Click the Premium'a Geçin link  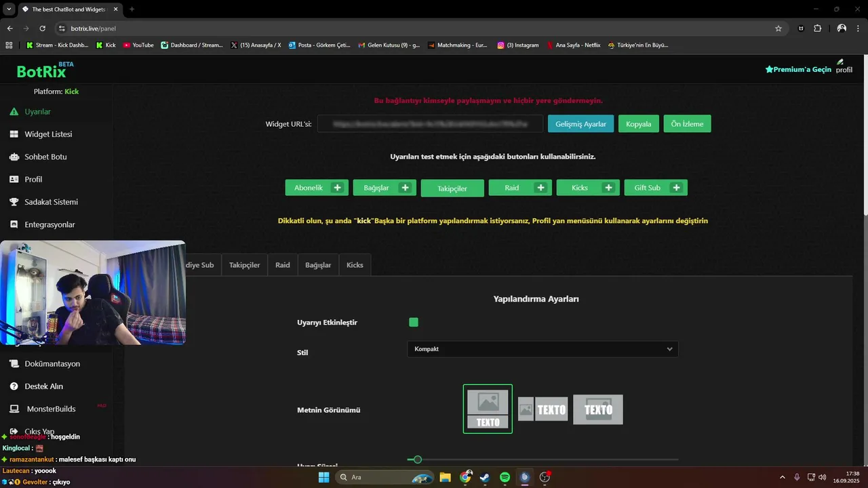pos(798,69)
